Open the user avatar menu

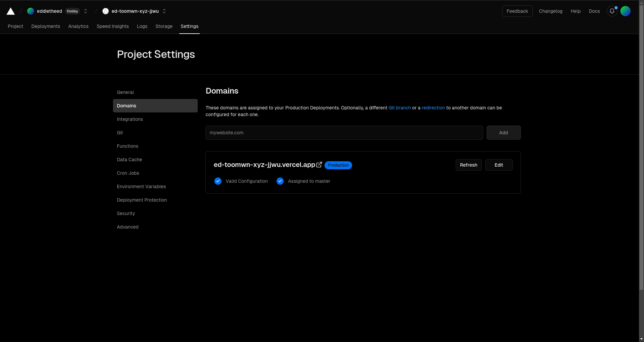click(625, 11)
